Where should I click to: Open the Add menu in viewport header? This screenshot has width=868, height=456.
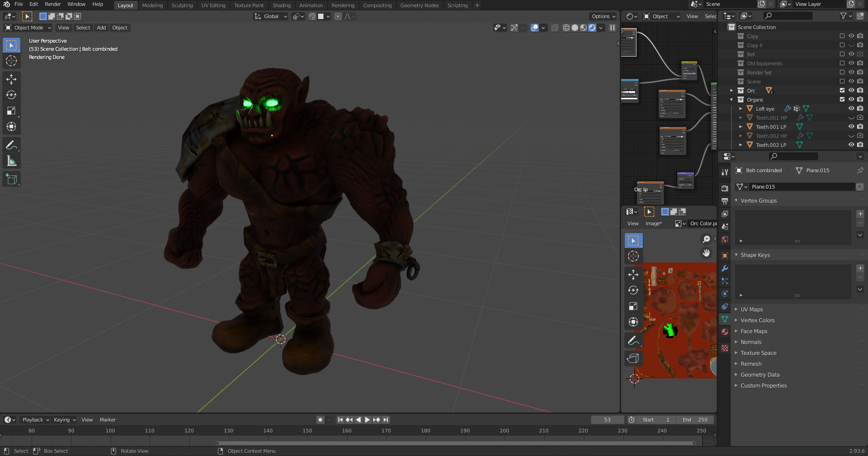101,28
